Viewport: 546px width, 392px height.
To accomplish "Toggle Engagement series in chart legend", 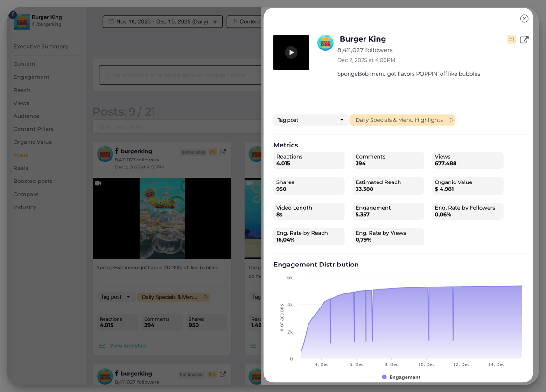I will pyautogui.click(x=401, y=377).
